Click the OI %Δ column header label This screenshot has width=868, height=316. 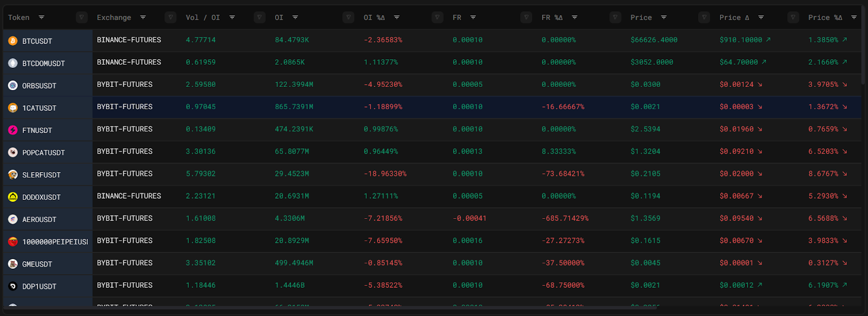(374, 17)
